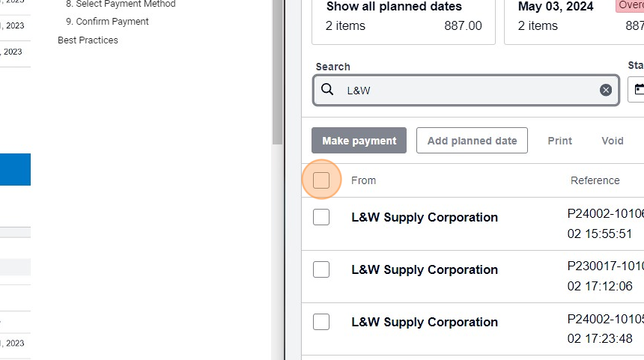Clear the L&W search text
The image size is (644, 360).
tap(606, 91)
